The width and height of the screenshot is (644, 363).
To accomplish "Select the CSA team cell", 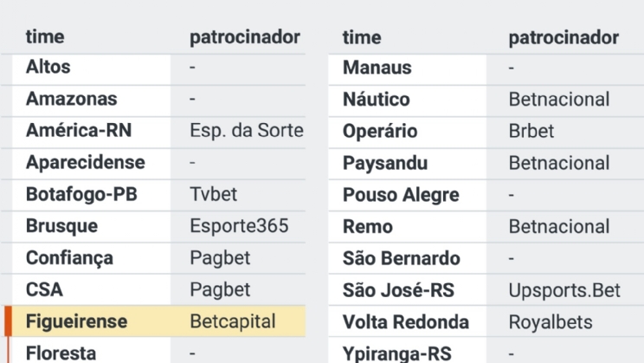I will click(45, 289).
